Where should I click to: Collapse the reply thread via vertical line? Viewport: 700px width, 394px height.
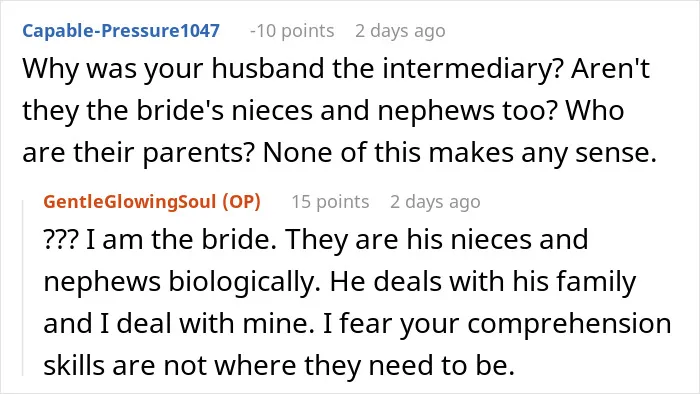[23, 286]
